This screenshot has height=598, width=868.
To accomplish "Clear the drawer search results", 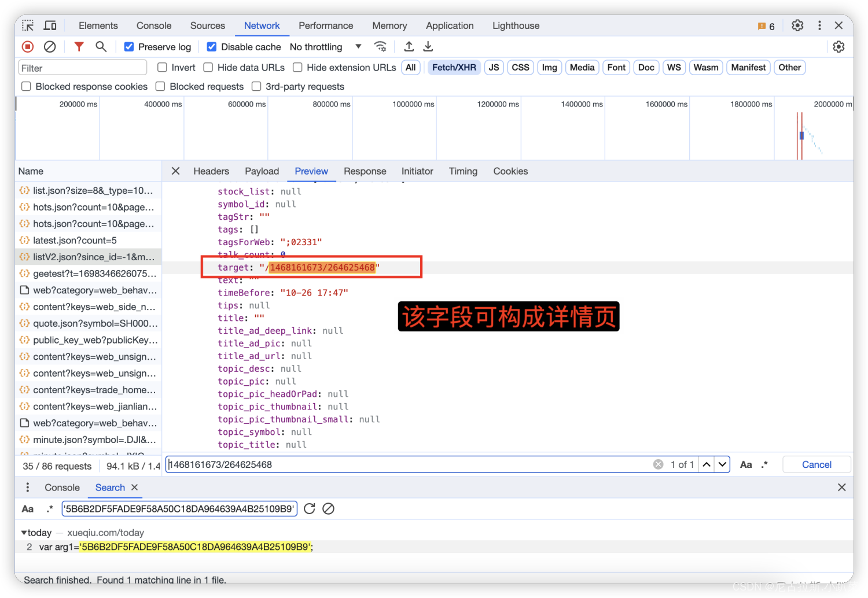I will (x=328, y=509).
